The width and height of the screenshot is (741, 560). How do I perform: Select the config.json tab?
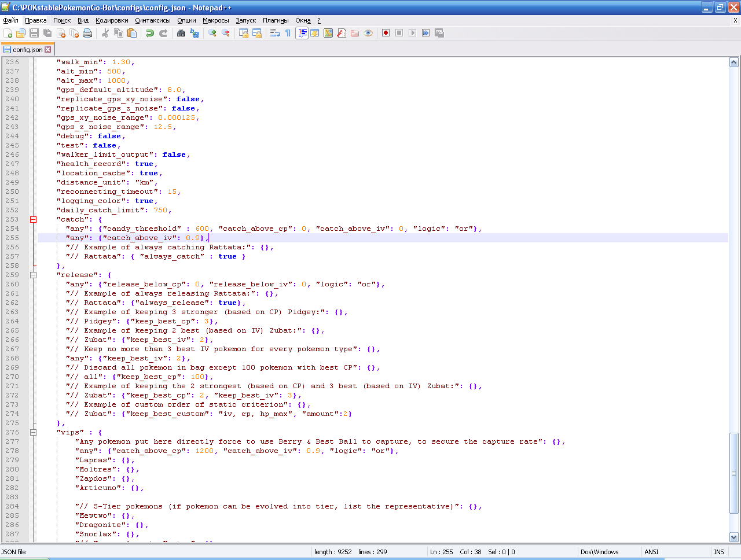click(27, 50)
